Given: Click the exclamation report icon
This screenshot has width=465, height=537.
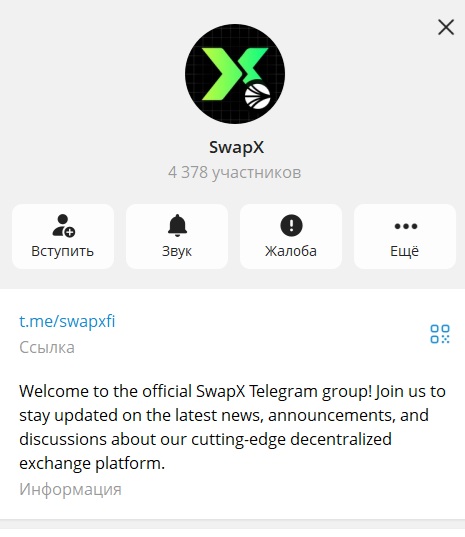Looking at the screenshot, I should point(291,225).
